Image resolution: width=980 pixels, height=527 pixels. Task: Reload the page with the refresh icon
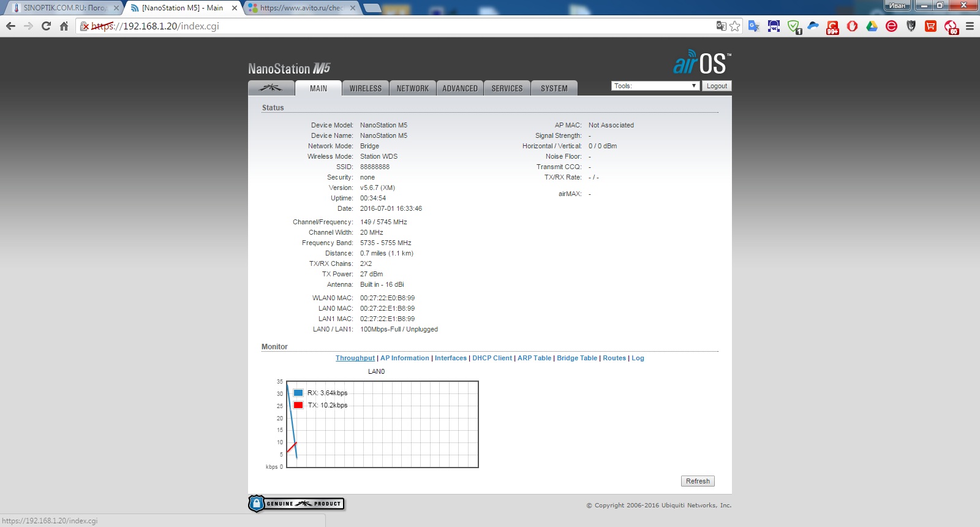(x=46, y=26)
